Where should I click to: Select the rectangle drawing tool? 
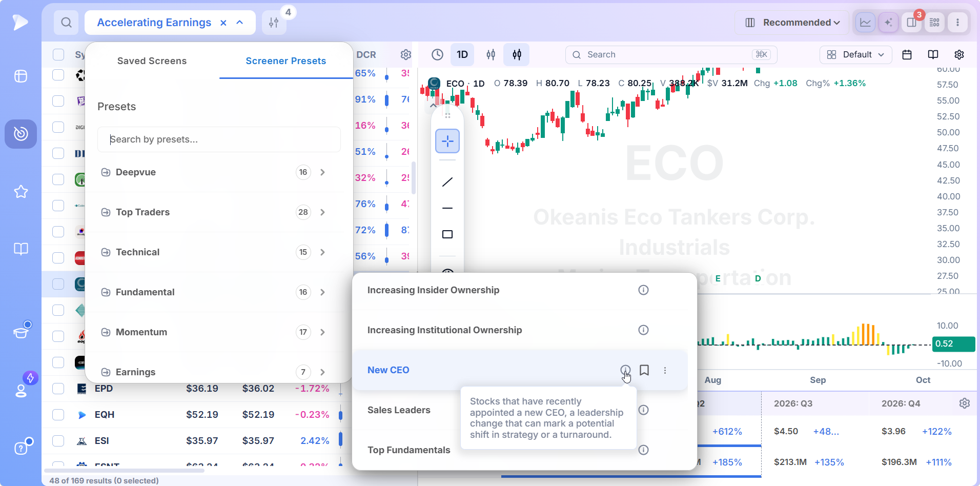447,234
